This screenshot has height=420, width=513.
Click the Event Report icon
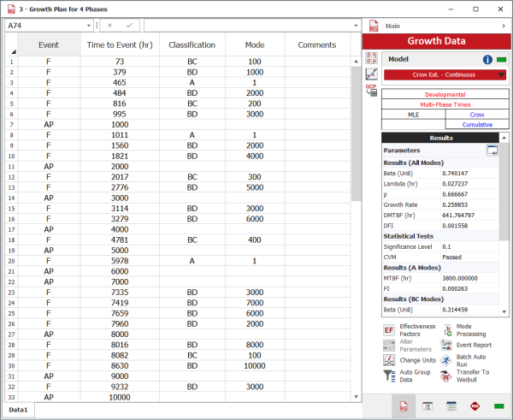pyautogui.click(x=449, y=345)
